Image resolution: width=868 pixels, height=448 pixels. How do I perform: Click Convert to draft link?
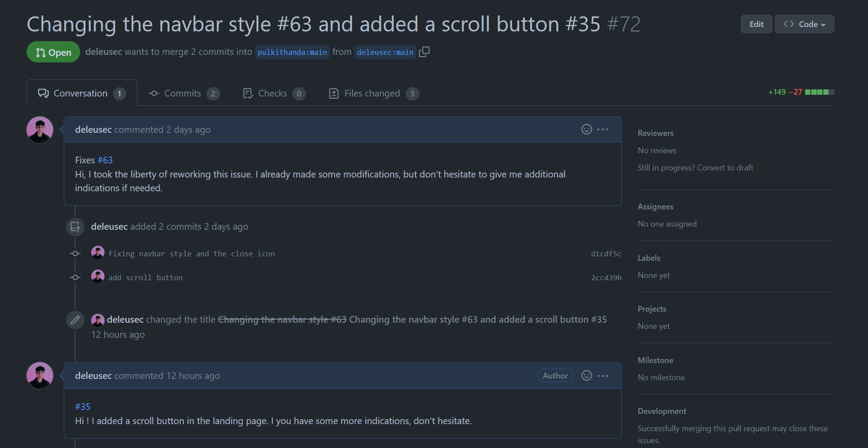point(725,168)
